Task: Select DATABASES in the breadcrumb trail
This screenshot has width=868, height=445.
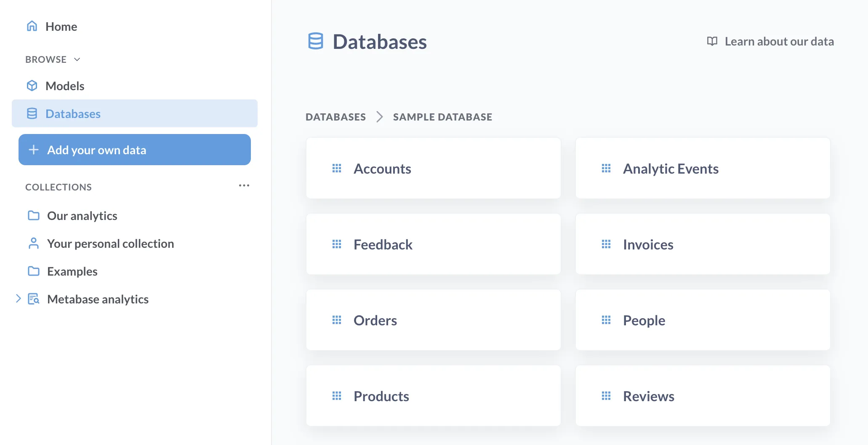Action: tap(335, 117)
